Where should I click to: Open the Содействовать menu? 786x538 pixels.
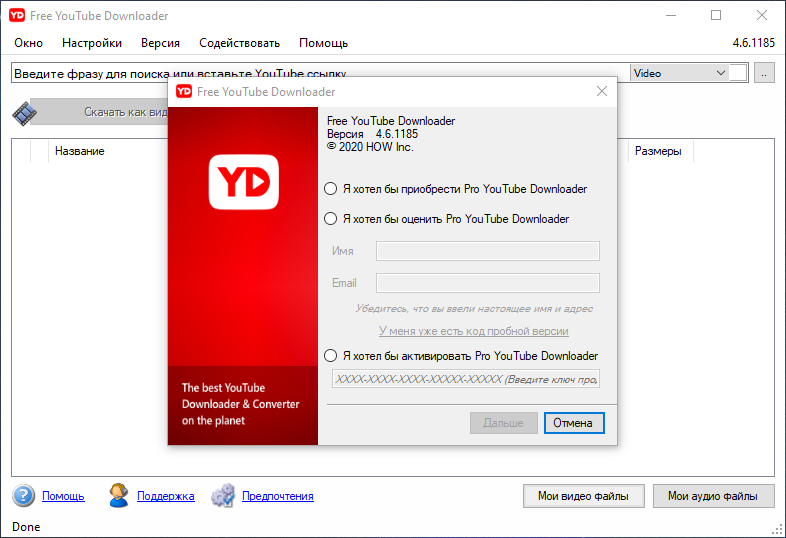click(240, 43)
